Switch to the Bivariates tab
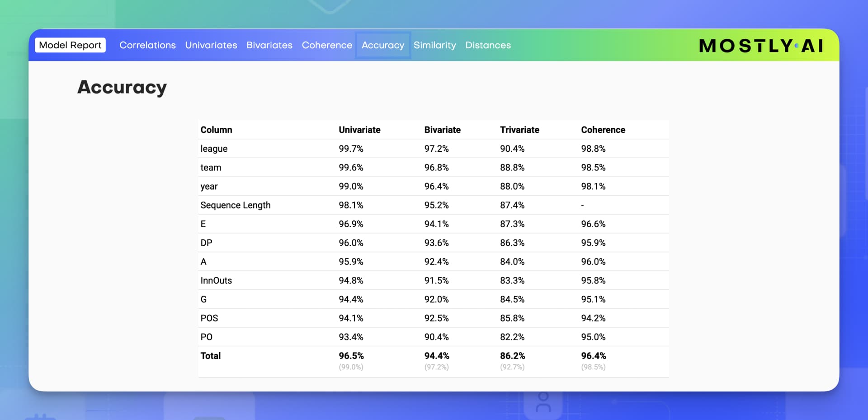Screen dimensions: 868x420 (269, 45)
